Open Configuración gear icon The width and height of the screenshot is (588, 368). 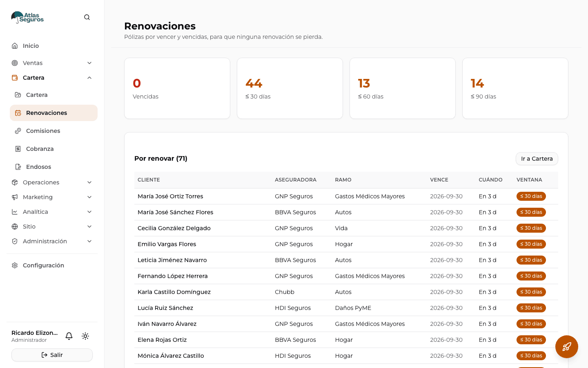(x=15, y=265)
